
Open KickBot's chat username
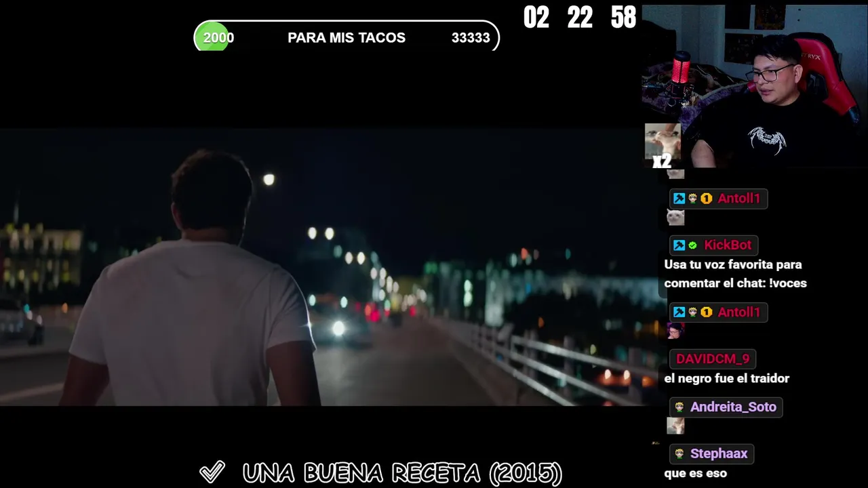[x=728, y=245]
